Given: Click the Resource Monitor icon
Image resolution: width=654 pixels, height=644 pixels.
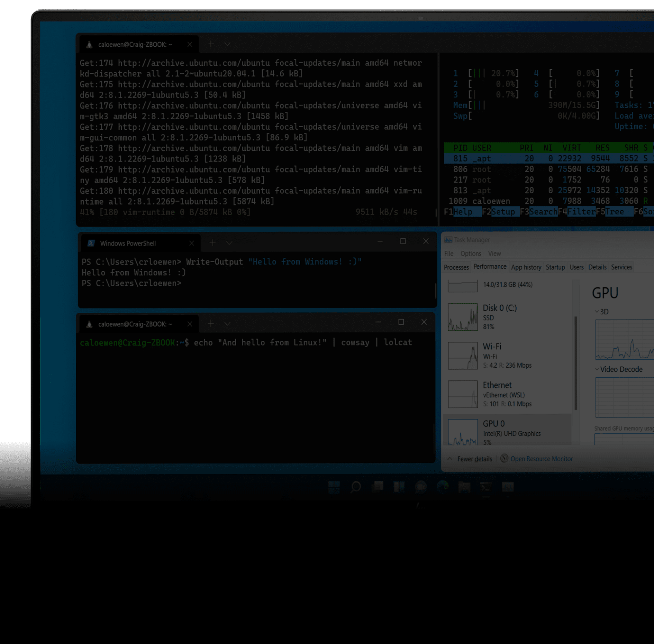Looking at the screenshot, I should click(x=504, y=458).
